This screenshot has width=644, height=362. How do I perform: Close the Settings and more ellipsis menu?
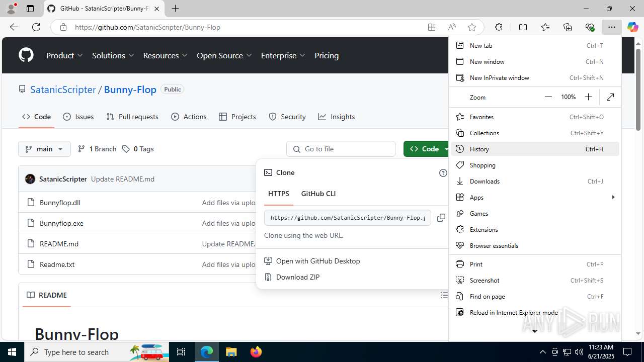[611, 27]
